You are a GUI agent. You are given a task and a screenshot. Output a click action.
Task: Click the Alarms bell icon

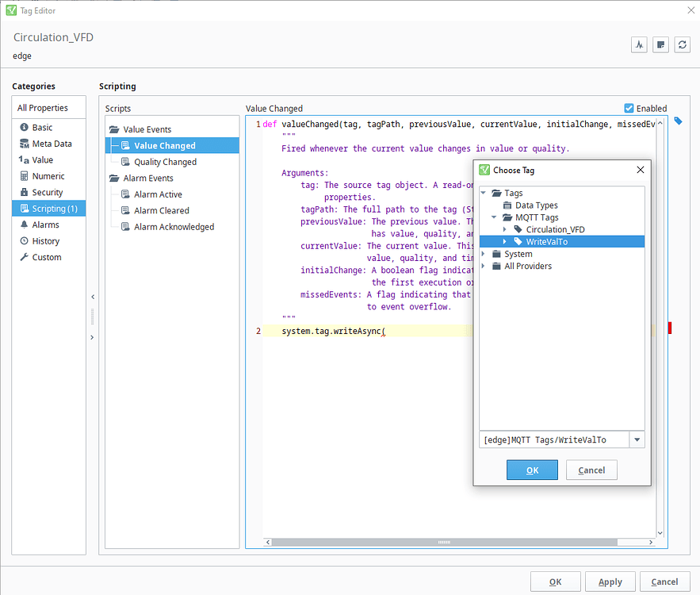point(24,225)
